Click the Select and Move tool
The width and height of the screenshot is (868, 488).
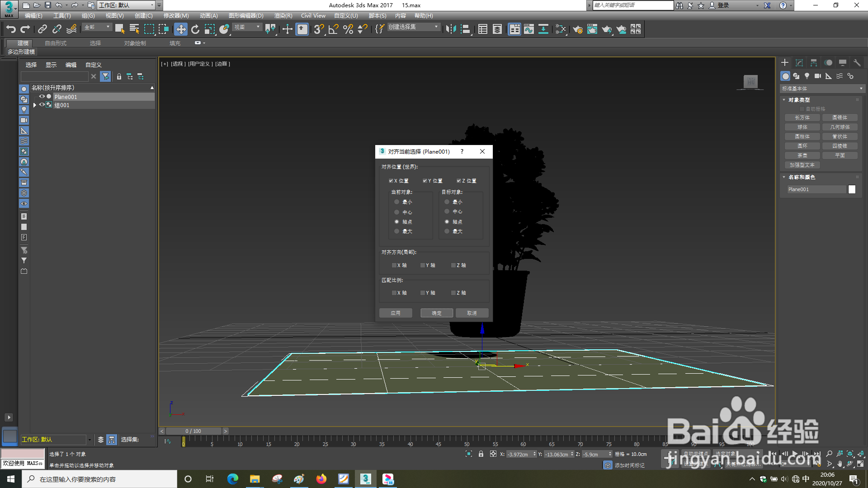coord(181,29)
